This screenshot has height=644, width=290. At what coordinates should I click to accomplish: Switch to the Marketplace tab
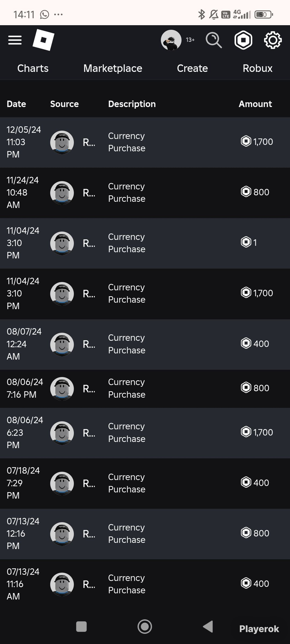tap(113, 68)
